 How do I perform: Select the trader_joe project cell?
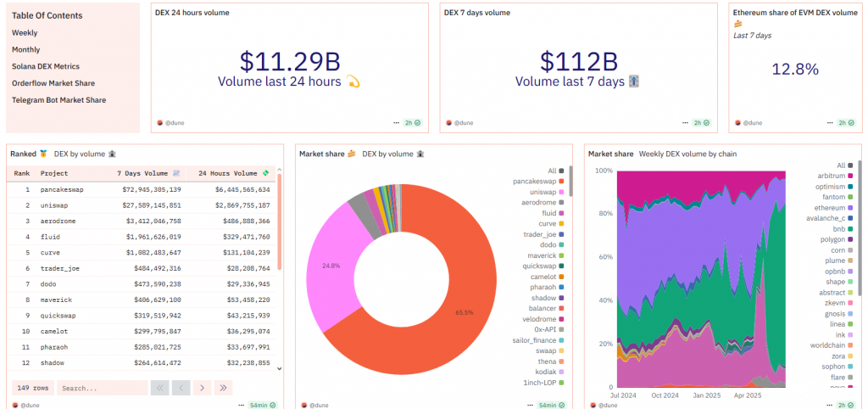60,268
